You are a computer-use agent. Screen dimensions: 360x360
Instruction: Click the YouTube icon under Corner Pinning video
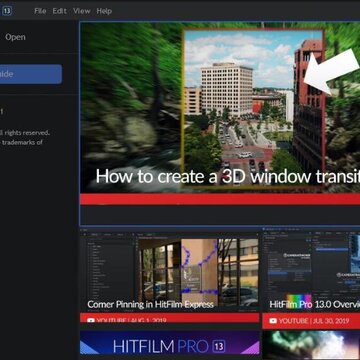click(x=91, y=321)
